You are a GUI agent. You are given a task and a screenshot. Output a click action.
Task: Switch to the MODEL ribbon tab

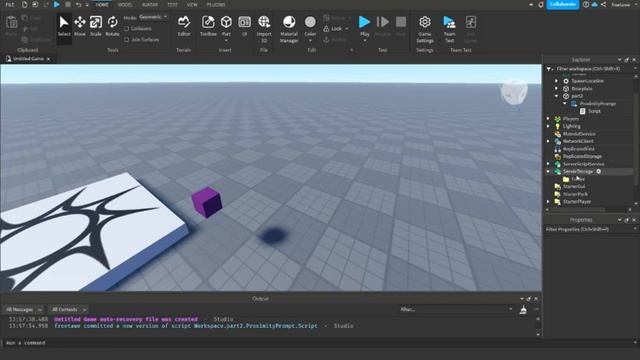[125, 5]
